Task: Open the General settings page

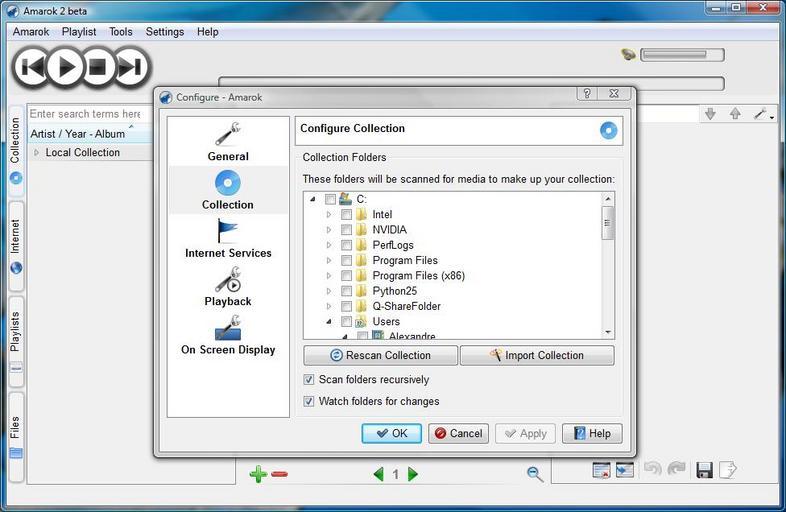Action: point(228,141)
